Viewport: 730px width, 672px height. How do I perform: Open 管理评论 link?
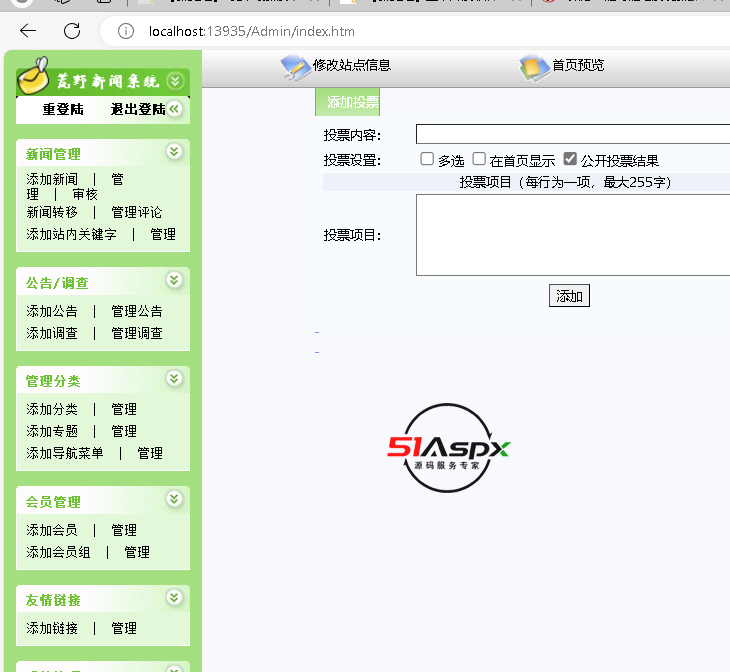[136, 212]
